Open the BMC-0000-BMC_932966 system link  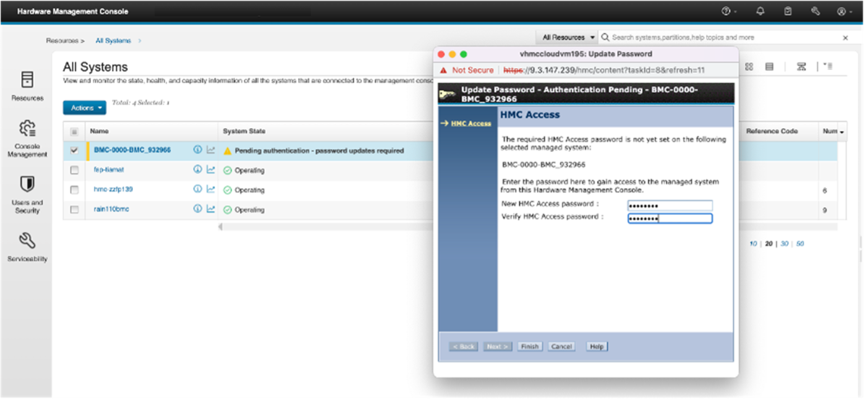132,150
